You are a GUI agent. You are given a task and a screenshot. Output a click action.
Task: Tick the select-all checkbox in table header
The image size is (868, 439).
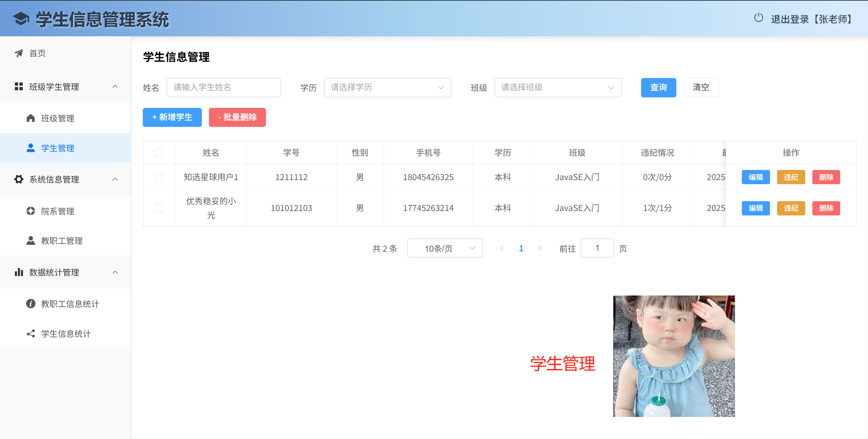159,153
